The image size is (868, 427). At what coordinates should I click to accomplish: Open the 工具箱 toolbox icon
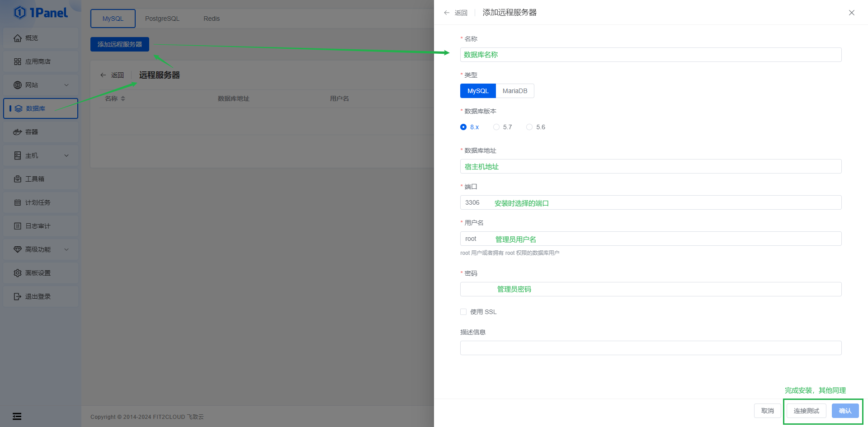[x=18, y=179]
